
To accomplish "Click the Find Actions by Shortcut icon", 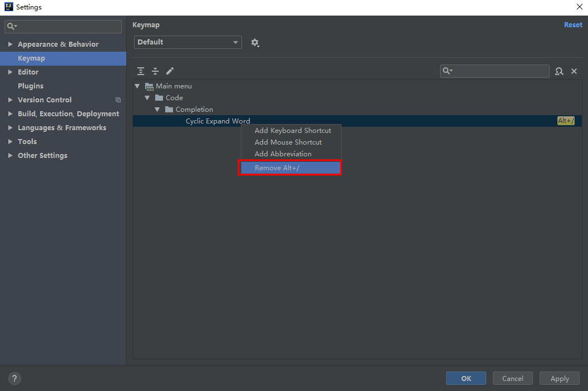I will pyautogui.click(x=559, y=71).
